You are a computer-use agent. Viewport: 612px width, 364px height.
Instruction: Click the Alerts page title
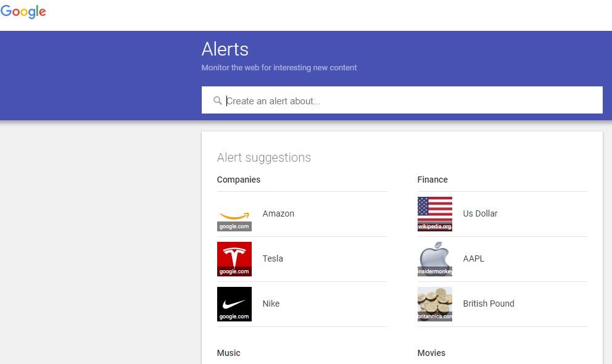[225, 49]
